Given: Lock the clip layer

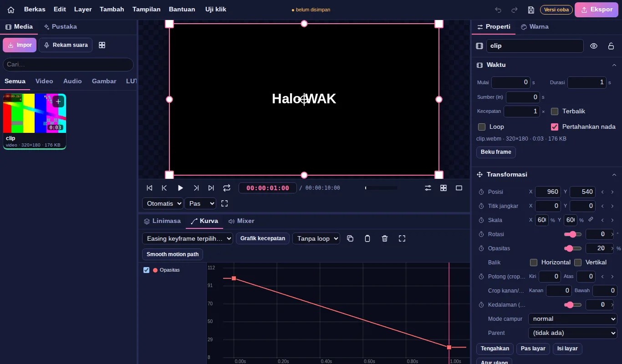Looking at the screenshot, I should tap(611, 46).
